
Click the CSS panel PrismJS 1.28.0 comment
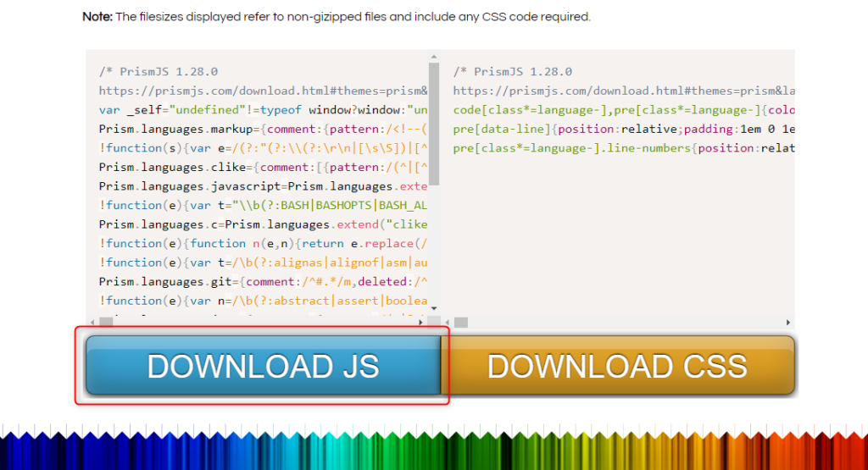tap(513, 72)
